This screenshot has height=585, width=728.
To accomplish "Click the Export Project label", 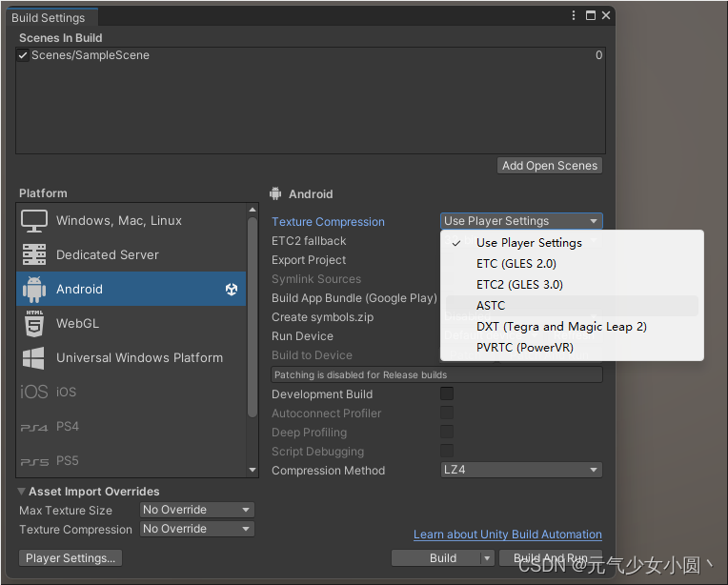I will point(309,260).
